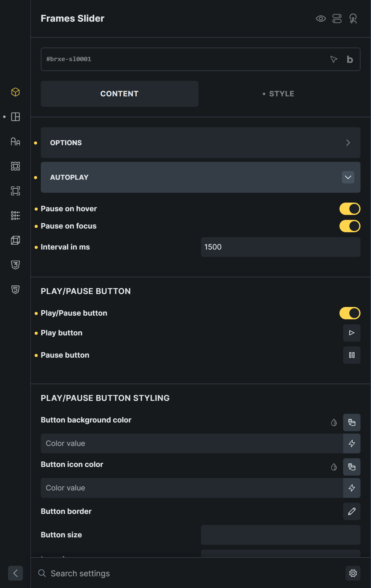The height and width of the screenshot is (588, 371).
Task: Click dynamic data bolt for Button icon color
Action: [x=352, y=488]
